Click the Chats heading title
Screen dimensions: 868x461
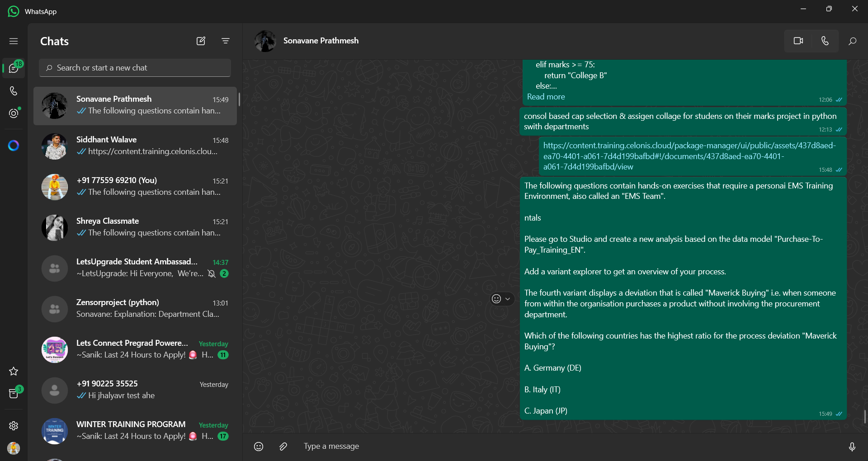[x=54, y=41]
